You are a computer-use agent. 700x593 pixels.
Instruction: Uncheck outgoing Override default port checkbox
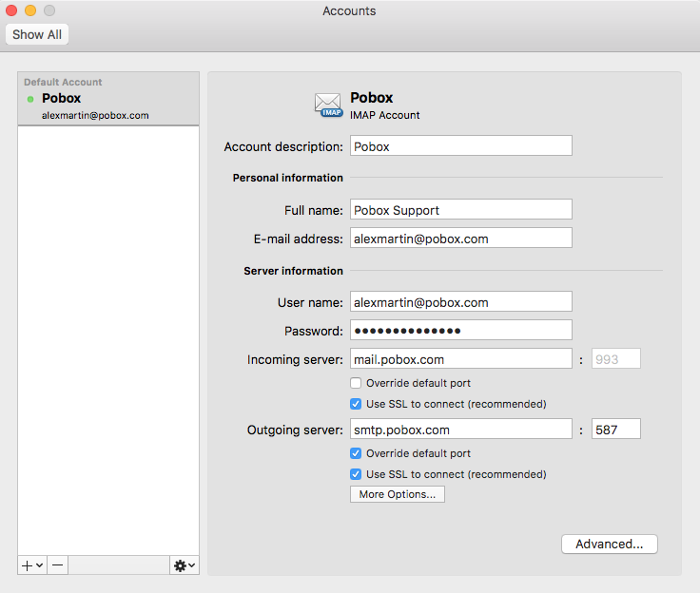click(x=356, y=454)
